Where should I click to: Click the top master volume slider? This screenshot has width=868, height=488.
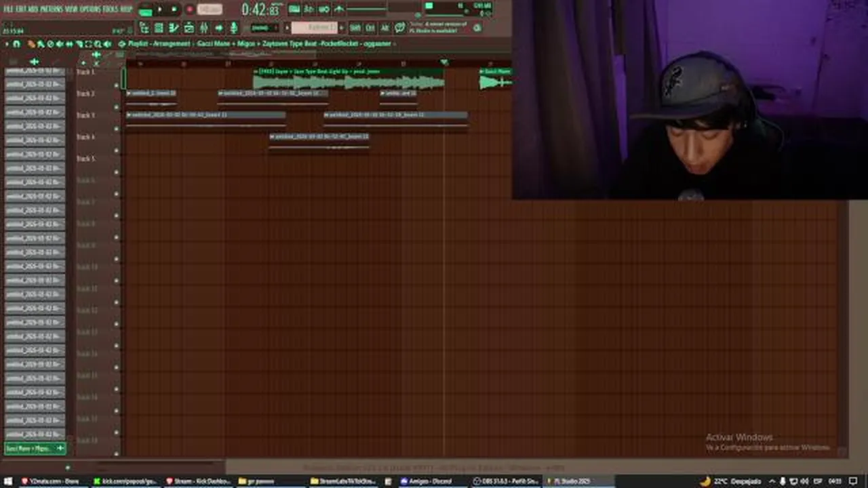366,9
